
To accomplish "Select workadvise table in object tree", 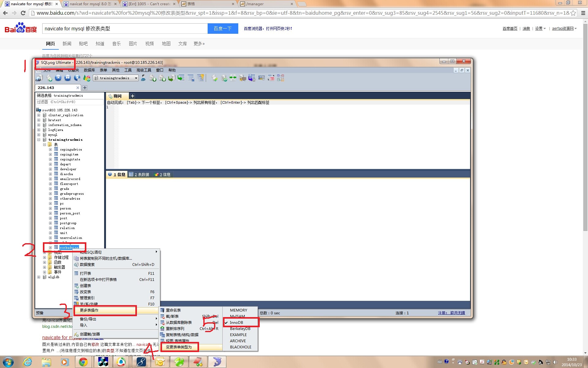I will point(69,248).
